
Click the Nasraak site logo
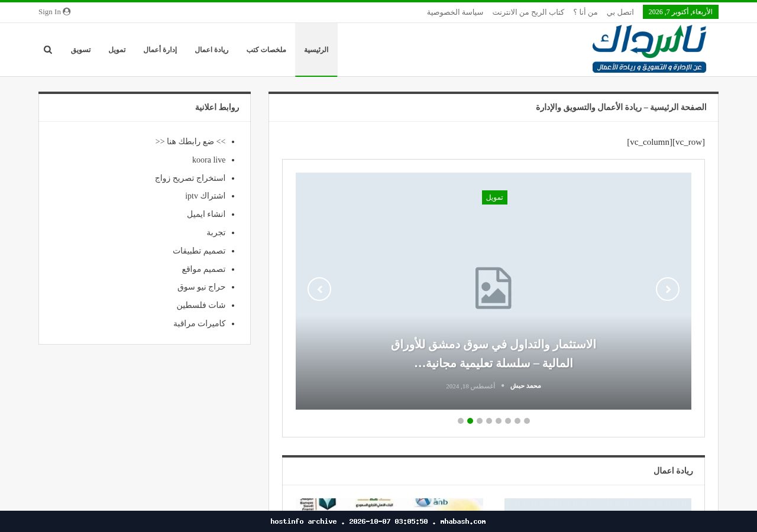(x=649, y=50)
